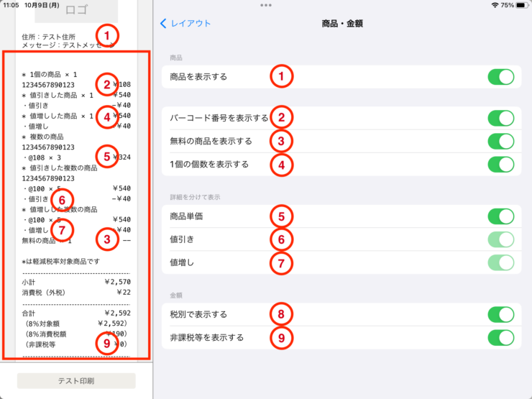This screenshot has height=399, width=532.
Task: Click the 値引きした複数の商品 receipt line
Action: point(60,168)
